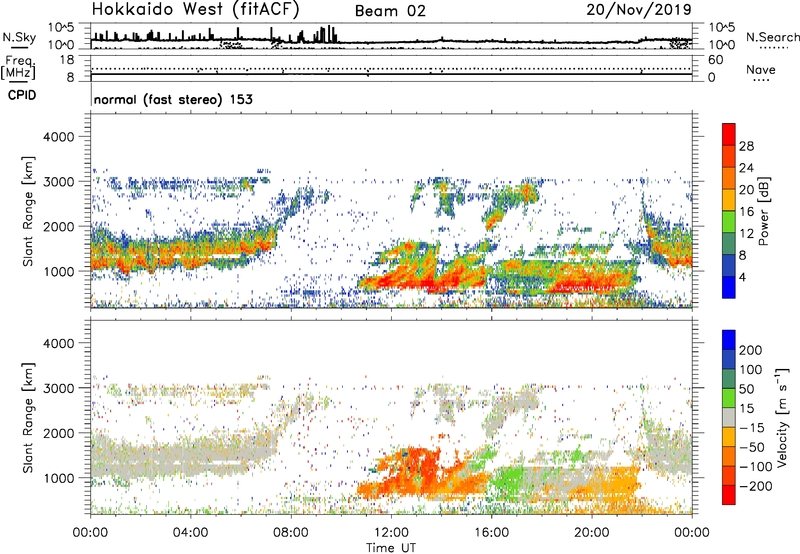Click the tall noise spikes near 09:00
The width and height of the screenshot is (800, 554).
pyautogui.click(x=326, y=34)
